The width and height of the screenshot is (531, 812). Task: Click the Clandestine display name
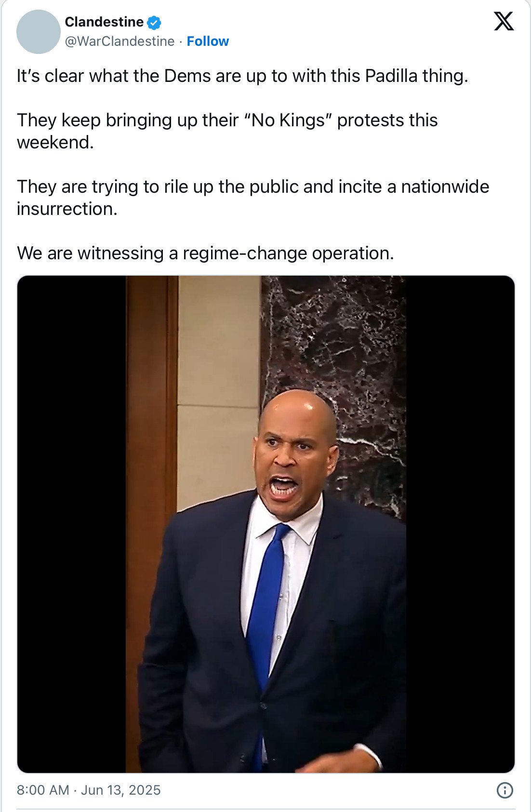(104, 22)
